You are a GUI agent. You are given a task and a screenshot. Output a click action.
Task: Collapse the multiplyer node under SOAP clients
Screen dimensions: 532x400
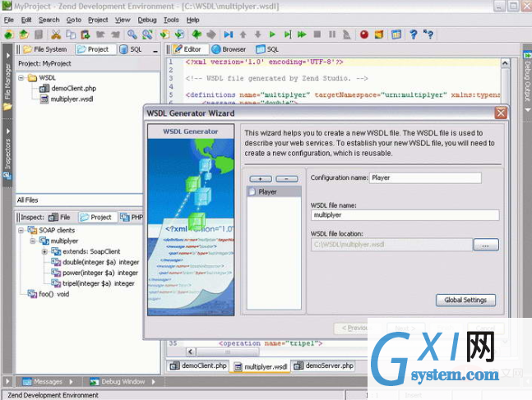pyautogui.click(x=33, y=241)
